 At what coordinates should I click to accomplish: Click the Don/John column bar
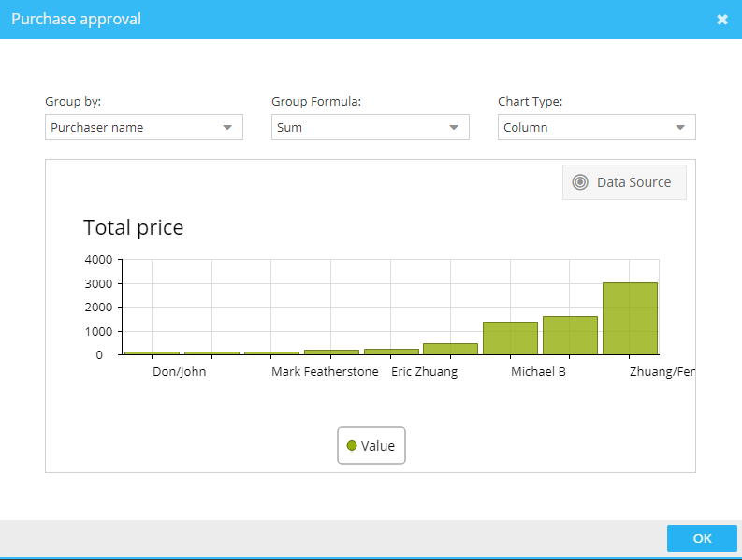coord(152,352)
